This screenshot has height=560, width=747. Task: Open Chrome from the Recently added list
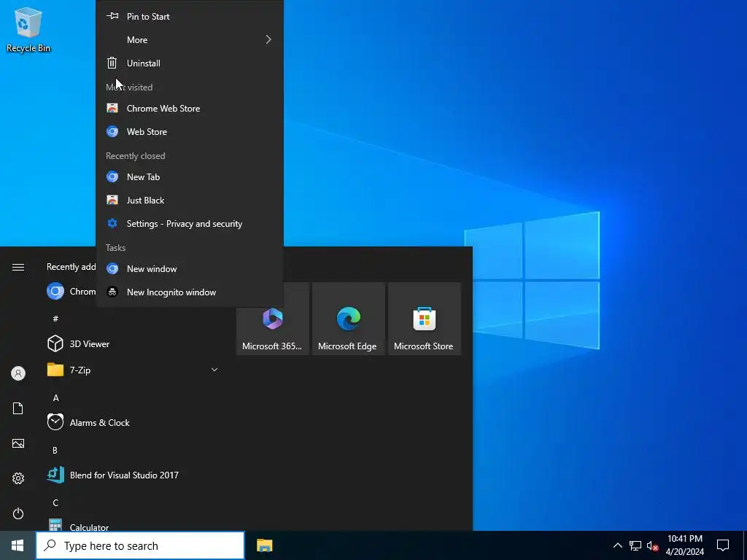click(71, 292)
